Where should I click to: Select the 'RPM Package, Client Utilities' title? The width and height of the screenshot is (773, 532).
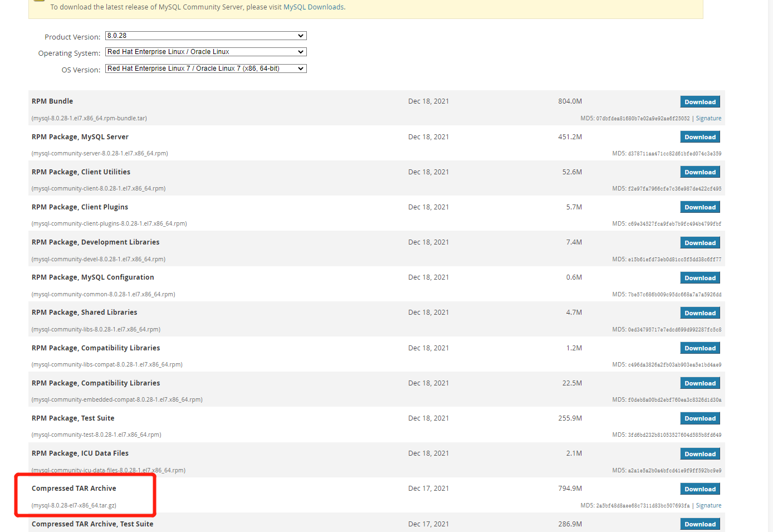point(81,172)
